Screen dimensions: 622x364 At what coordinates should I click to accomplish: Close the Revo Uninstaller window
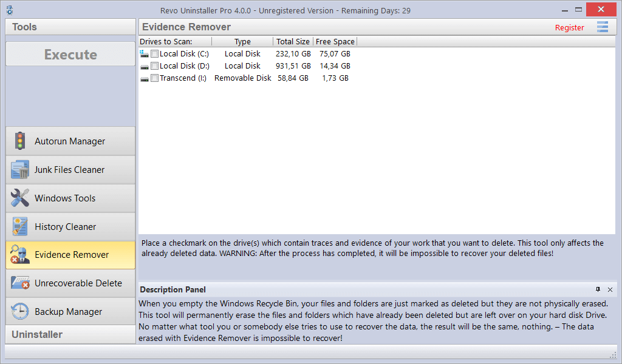(x=601, y=10)
